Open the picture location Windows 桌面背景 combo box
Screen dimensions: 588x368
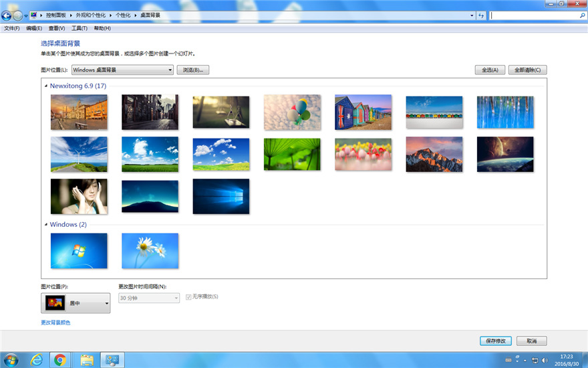pos(122,70)
